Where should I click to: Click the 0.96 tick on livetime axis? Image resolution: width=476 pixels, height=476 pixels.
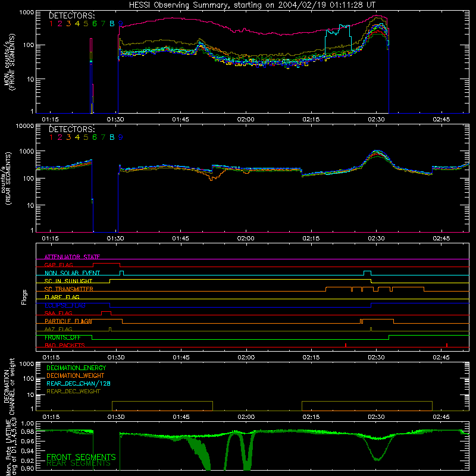27,441
